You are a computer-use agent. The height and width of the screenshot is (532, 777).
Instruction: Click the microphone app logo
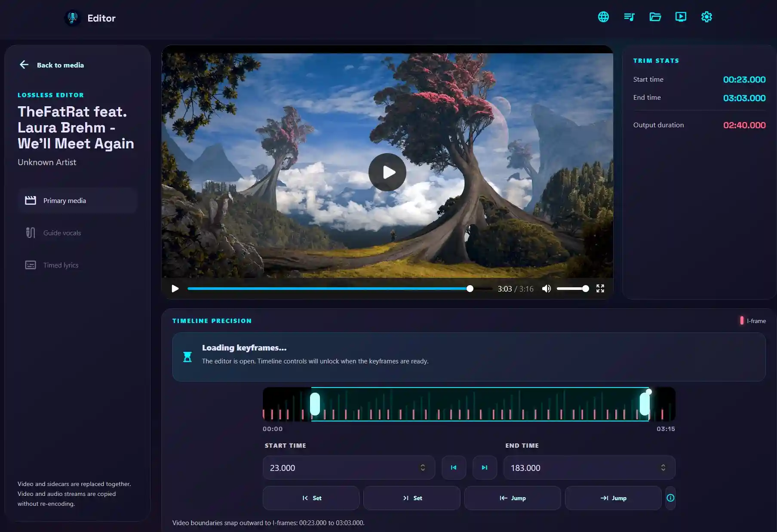72,18
